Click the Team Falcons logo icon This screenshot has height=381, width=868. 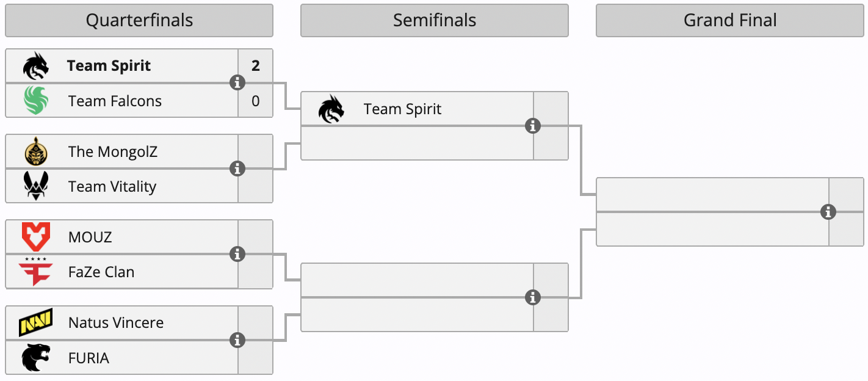(x=36, y=101)
